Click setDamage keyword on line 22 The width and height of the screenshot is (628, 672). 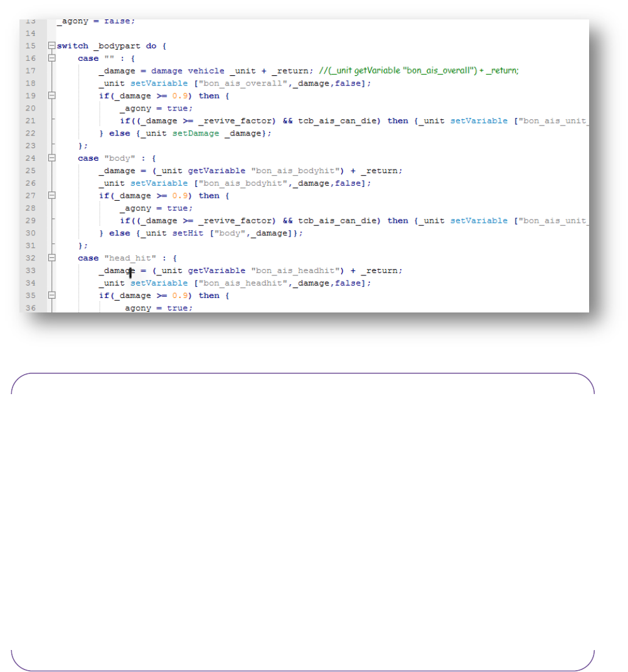click(196, 133)
